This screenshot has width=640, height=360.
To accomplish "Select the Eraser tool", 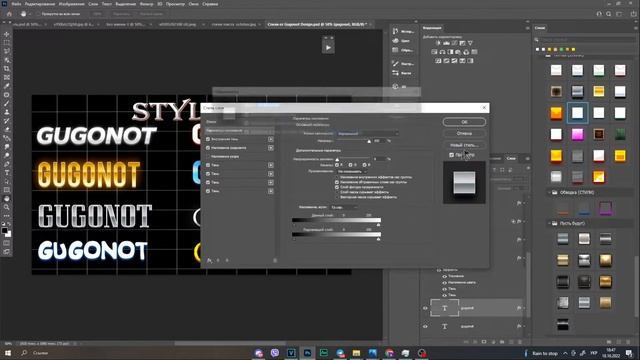I will (7, 129).
